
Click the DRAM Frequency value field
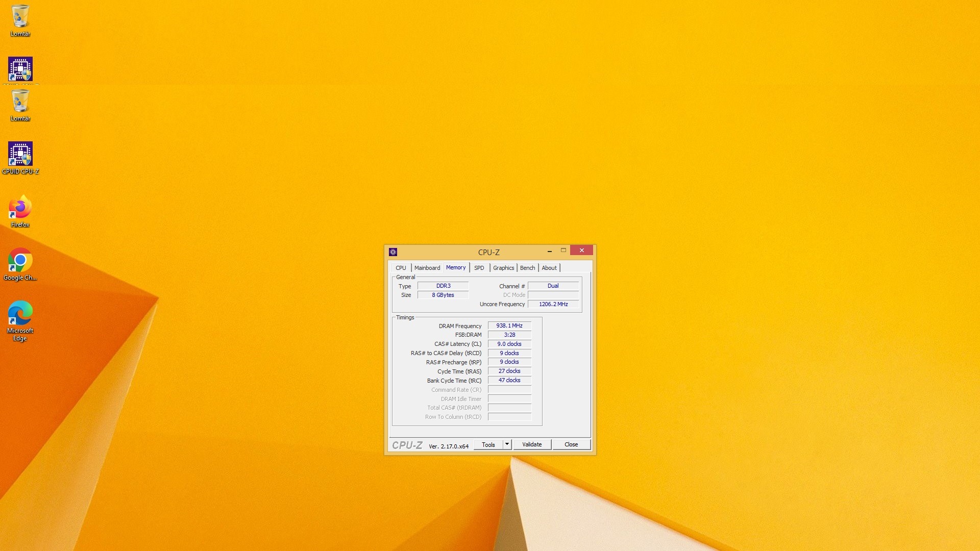509,325
